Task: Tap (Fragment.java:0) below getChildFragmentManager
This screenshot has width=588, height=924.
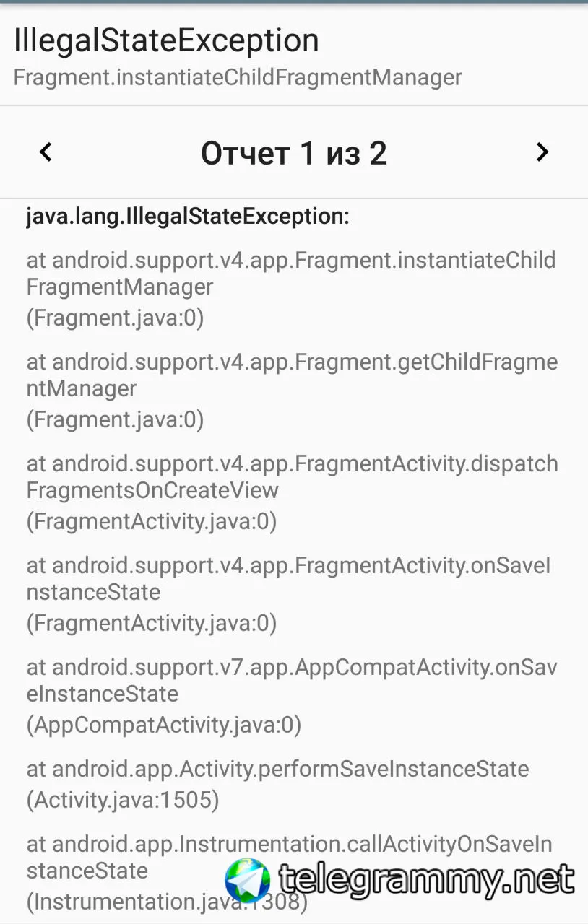Action: 115,419
